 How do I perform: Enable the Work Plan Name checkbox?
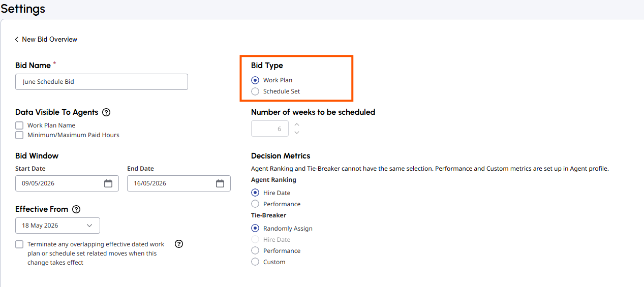tap(19, 125)
